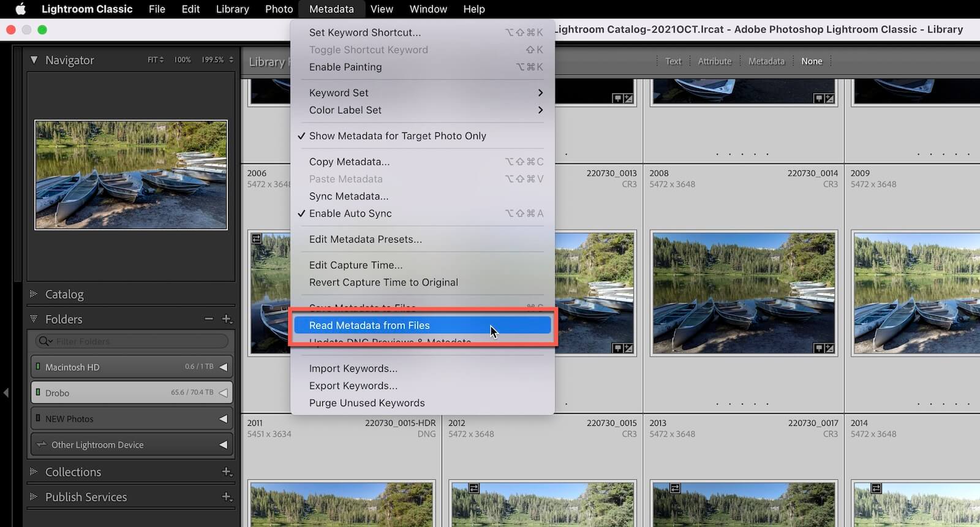The width and height of the screenshot is (980, 527).
Task: Select Import Keywords menu item
Action: click(x=423, y=368)
